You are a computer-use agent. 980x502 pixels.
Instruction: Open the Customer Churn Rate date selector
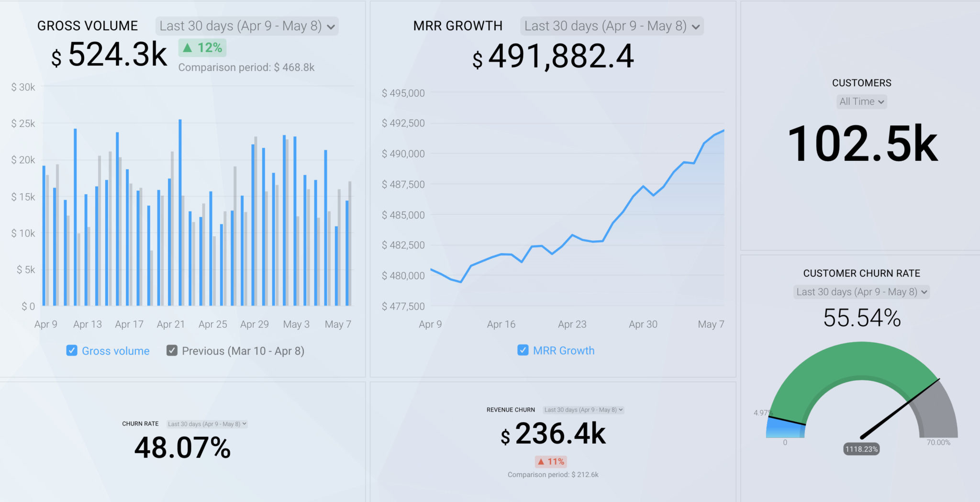click(x=861, y=292)
